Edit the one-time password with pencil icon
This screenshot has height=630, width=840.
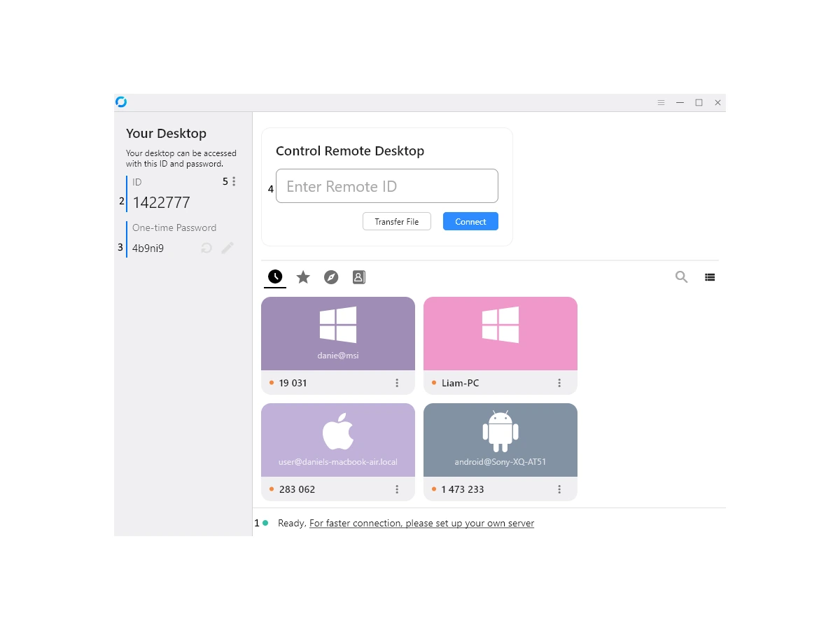point(227,248)
